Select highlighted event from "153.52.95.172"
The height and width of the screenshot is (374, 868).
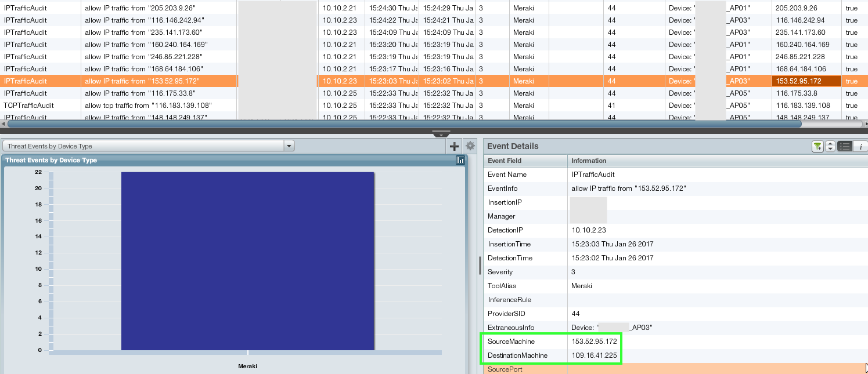pos(434,81)
